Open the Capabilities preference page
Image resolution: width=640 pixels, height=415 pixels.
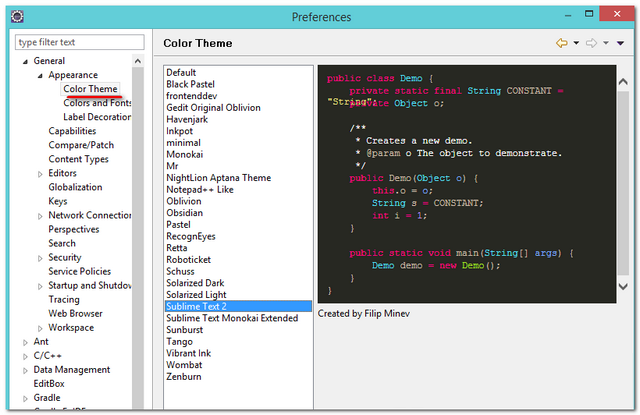[x=72, y=131]
